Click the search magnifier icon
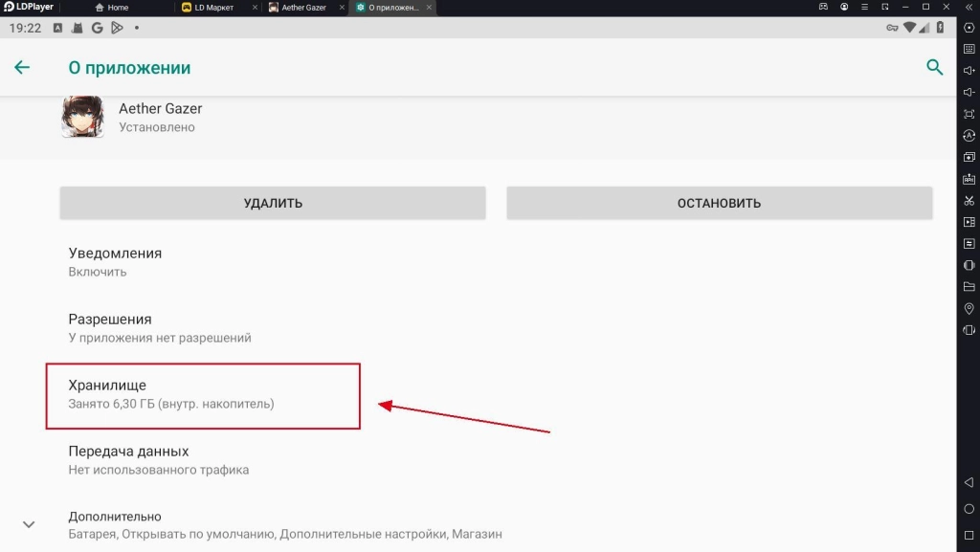 (934, 67)
